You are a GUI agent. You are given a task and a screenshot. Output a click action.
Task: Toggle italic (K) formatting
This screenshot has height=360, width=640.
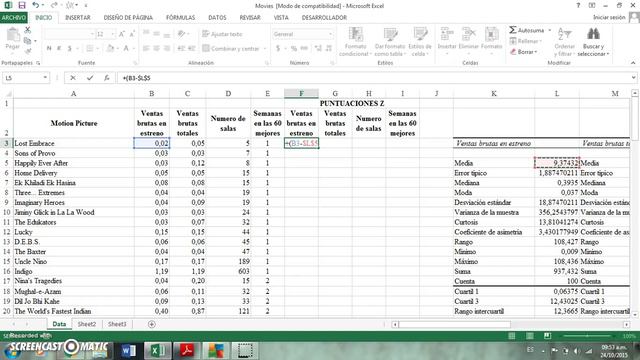click(59, 49)
